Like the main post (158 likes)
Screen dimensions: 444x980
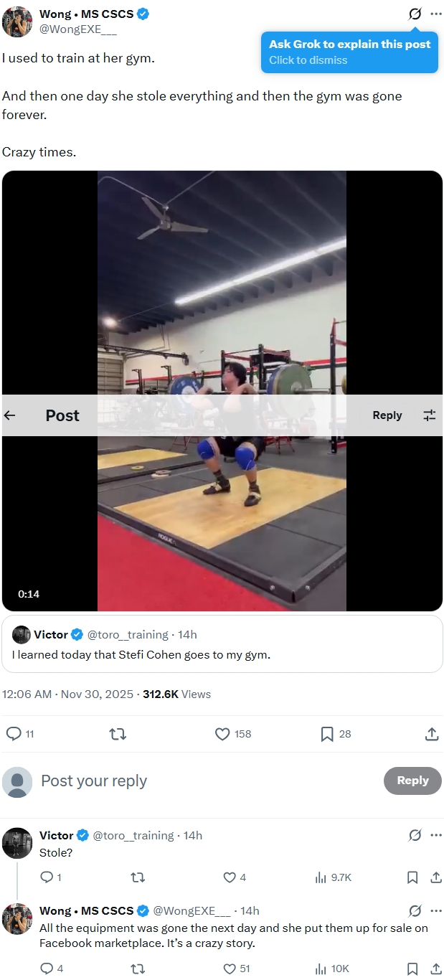click(222, 734)
